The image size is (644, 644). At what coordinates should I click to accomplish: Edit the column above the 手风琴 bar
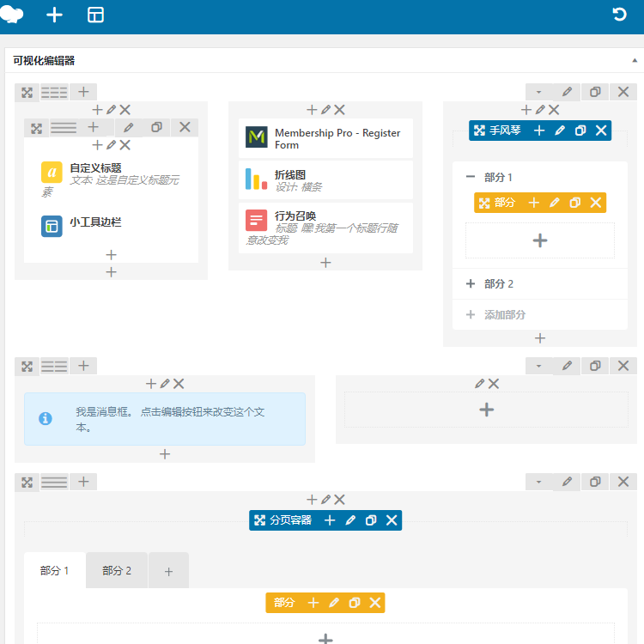[540, 110]
